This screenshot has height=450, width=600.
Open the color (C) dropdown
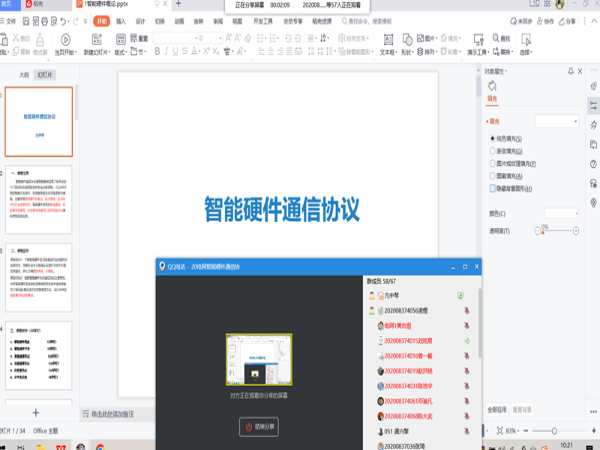[x=561, y=213]
